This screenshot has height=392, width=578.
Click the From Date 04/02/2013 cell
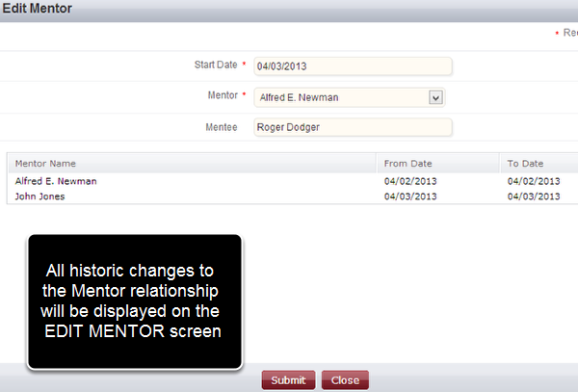(x=410, y=181)
